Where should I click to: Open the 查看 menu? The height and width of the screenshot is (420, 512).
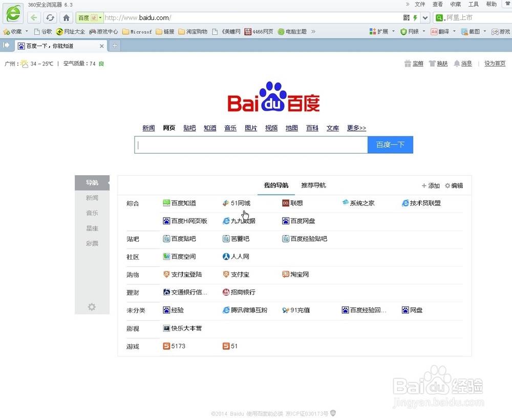(x=438, y=4)
